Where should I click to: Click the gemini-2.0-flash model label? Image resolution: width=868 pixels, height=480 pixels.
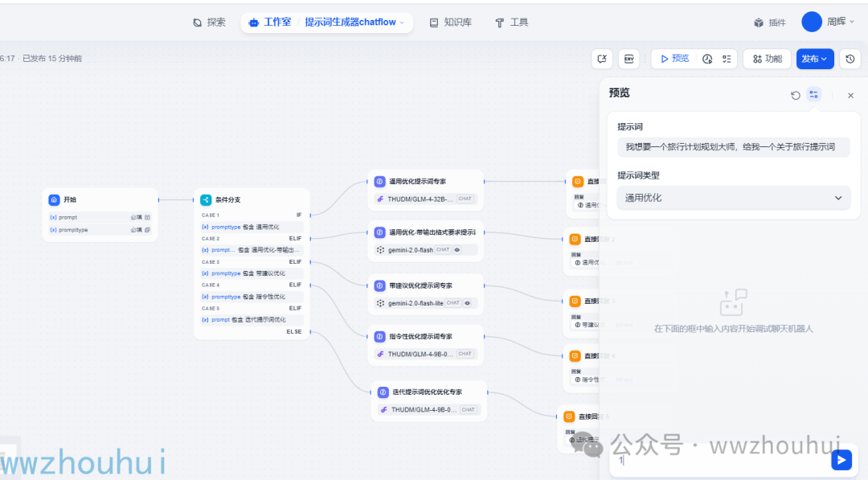point(410,250)
